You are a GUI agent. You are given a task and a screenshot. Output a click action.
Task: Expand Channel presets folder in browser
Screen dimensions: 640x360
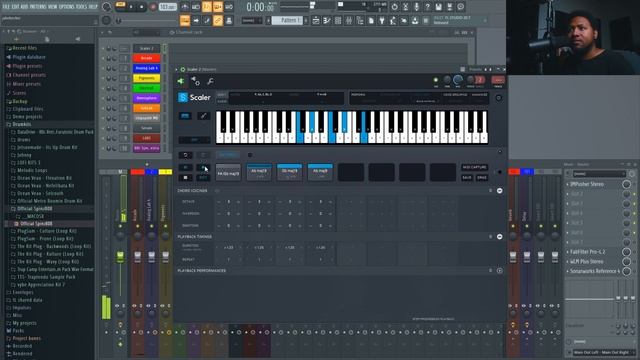(x=29, y=75)
